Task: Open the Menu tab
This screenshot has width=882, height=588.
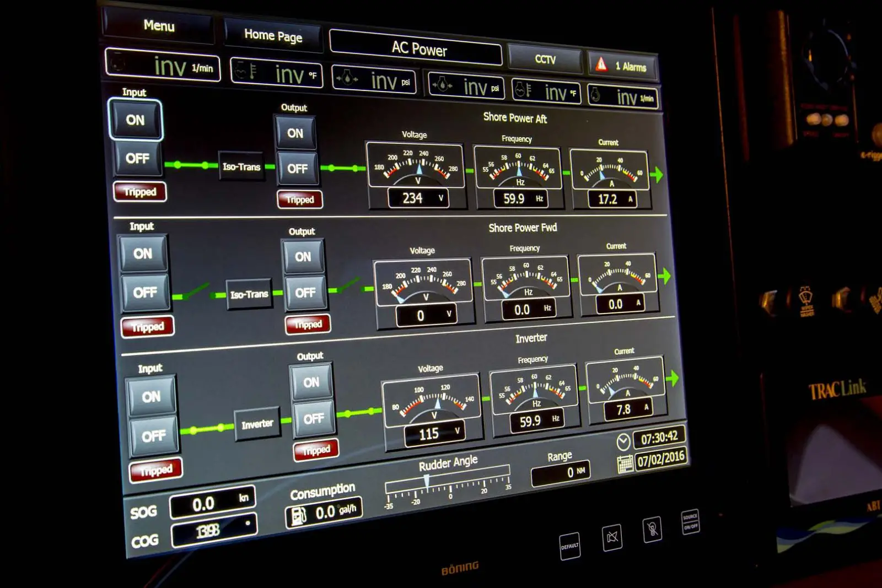Action: 159,26
